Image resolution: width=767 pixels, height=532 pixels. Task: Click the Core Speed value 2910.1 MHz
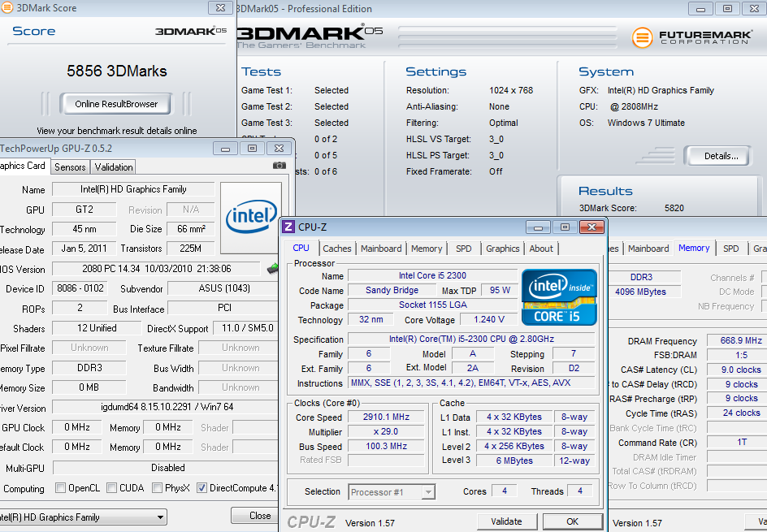386,417
